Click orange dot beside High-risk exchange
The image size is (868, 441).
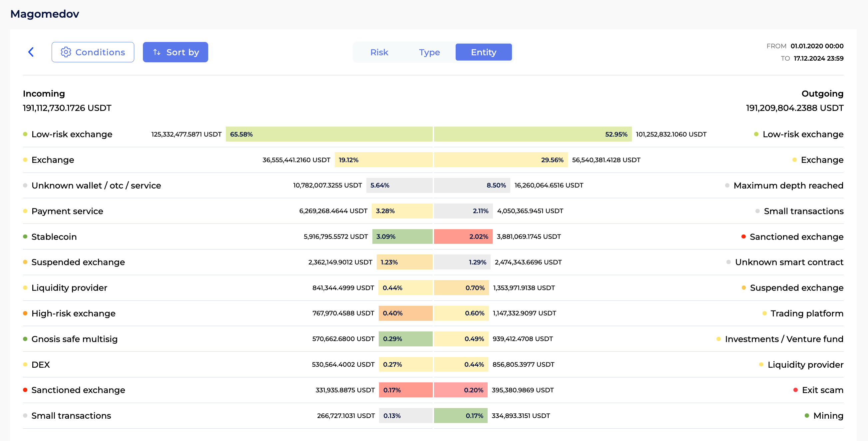click(25, 313)
